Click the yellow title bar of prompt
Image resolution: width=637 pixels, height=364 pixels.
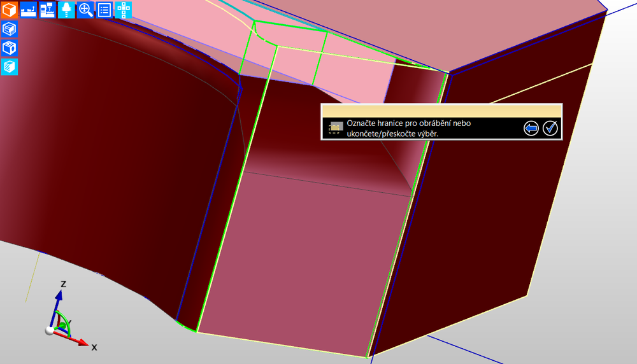click(441, 111)
